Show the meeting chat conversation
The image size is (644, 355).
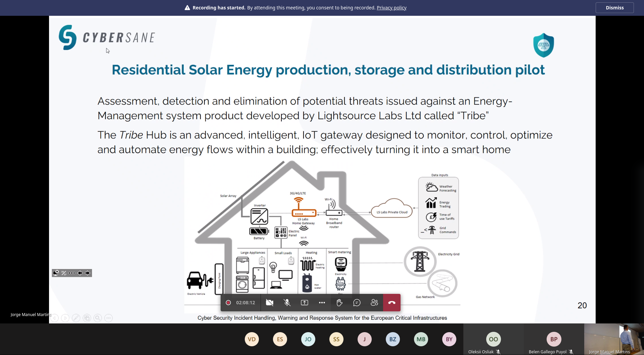tap(357, 303)
